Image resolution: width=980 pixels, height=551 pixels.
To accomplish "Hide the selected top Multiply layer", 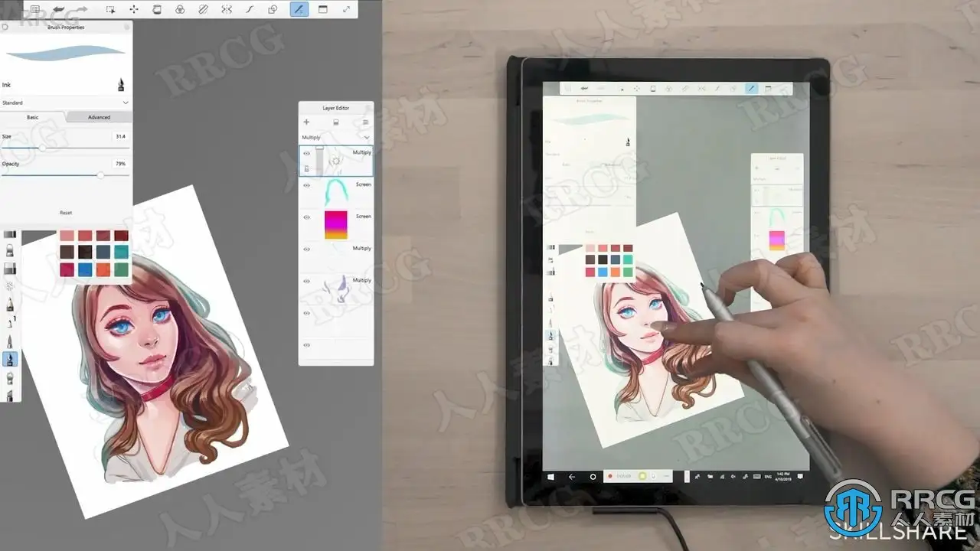I will (x=306, y=153).
